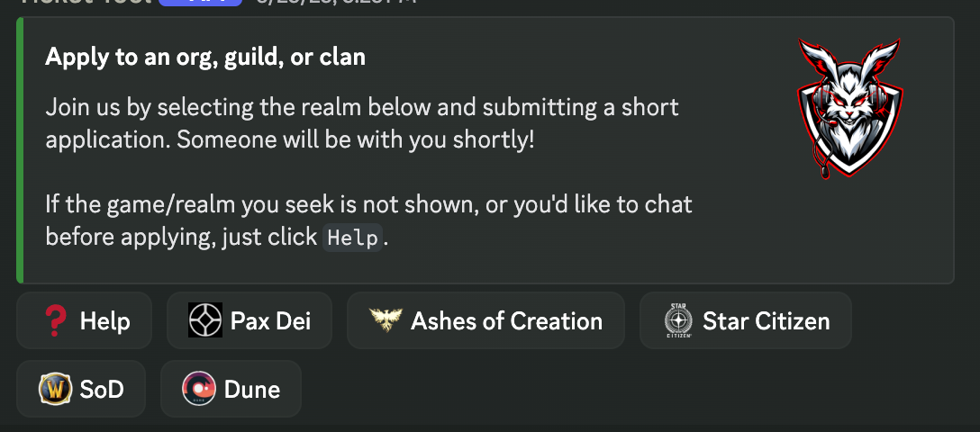The width and height of the screenshot is (980, 432).
Task: Click the World of Warcraft icon
Action: coord(54,390)
